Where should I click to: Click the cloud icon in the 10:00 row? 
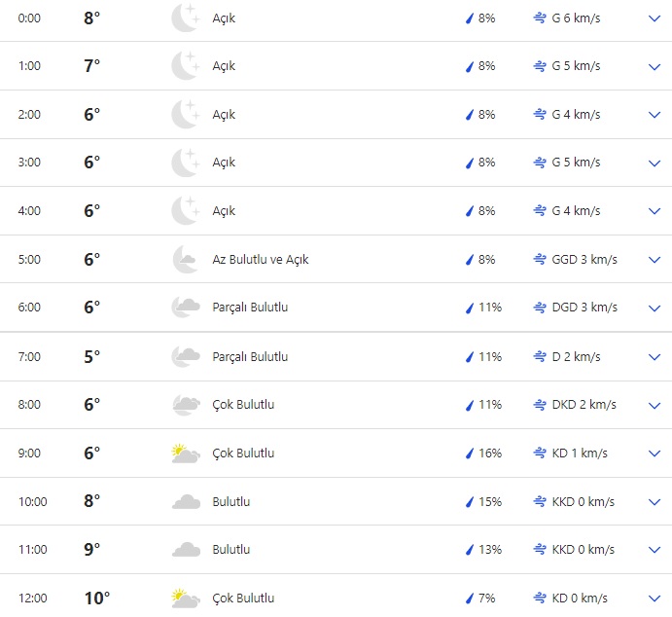(185, 501)
